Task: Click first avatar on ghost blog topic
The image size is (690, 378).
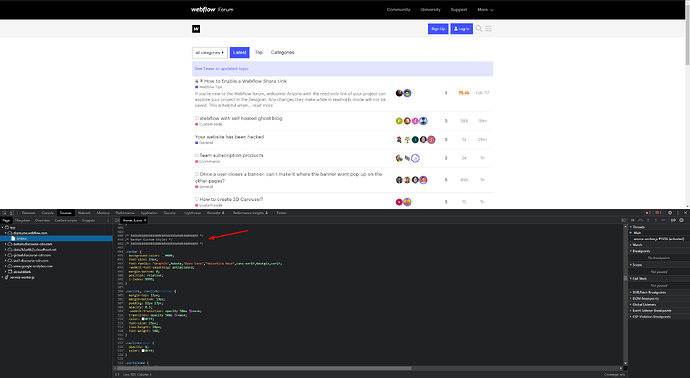Action: click(x=399, y=121)
